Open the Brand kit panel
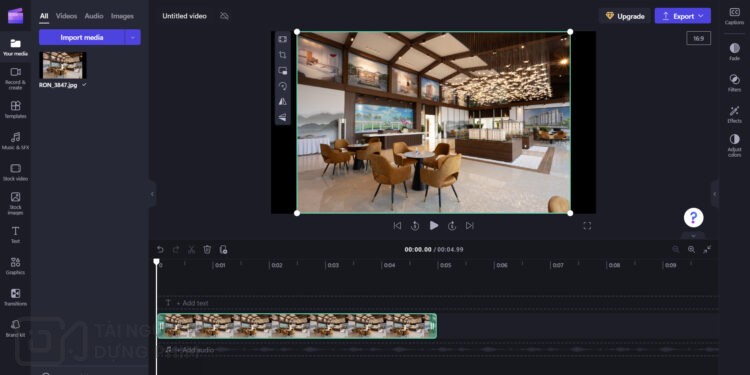750x375 pixels. 15,329
